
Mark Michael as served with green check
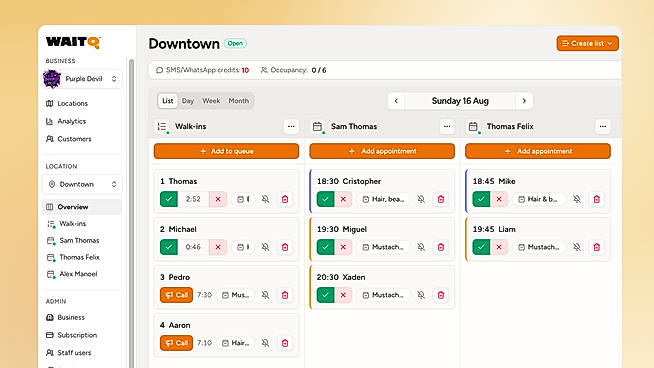(169, 247)
